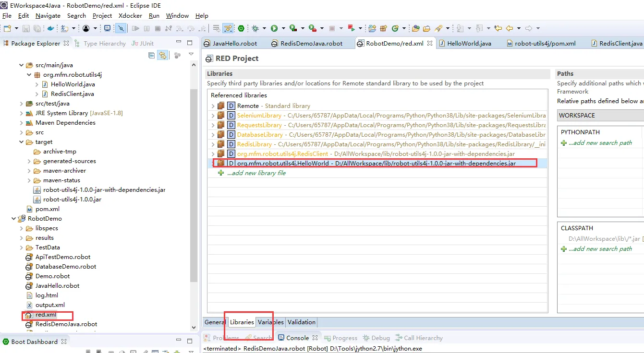Switch to the Console view tab
The width and height of the screenshot is (644, 353).
pyautogui.click(x=297, y=338)
